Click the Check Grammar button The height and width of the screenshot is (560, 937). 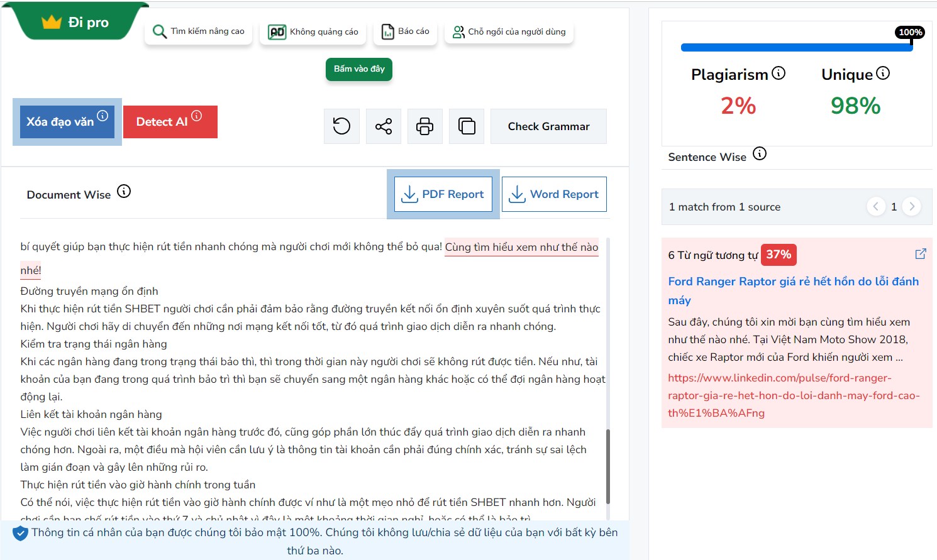548,126
